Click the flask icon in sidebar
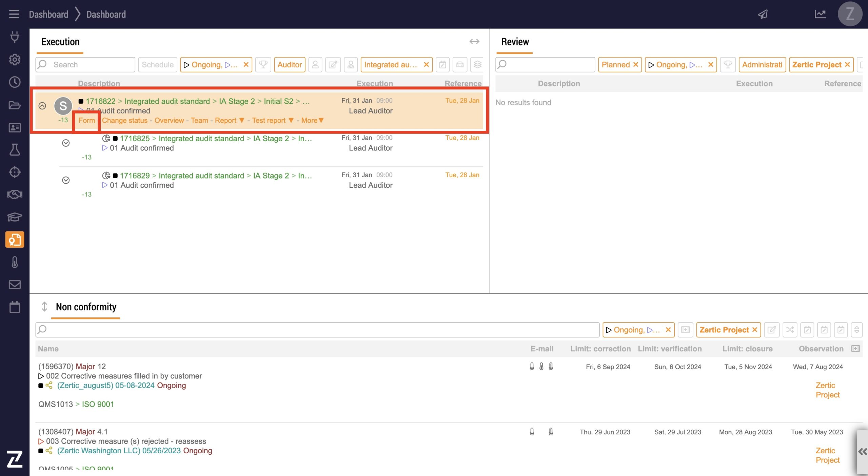The image size is (868, 476). click(15, 150)
